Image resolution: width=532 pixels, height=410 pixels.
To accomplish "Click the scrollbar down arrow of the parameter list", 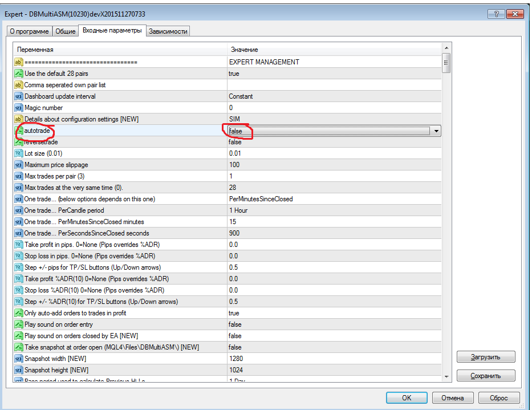I will 446,376.
